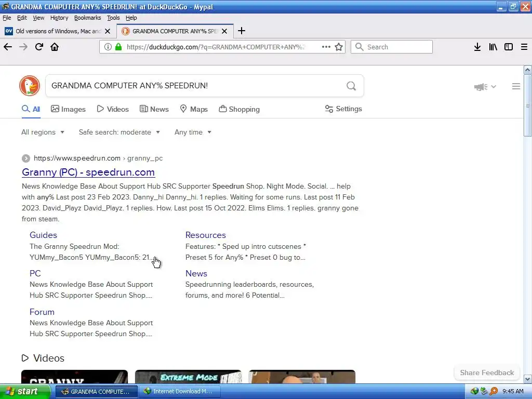The width and height of the screenshot is (532, 399).
Task: Open the Resources sitelink
Action: tap(206, 235)
